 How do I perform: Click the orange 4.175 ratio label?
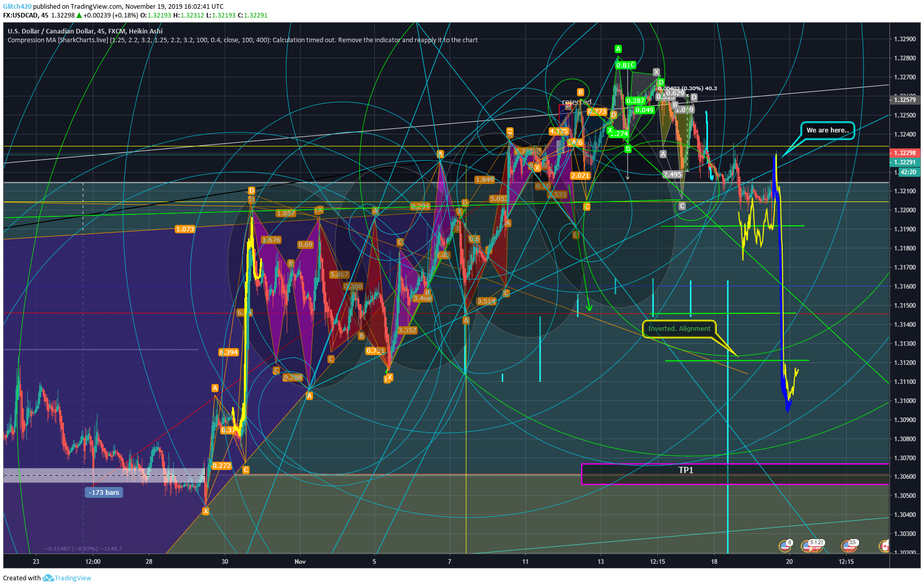coord(558,131)
